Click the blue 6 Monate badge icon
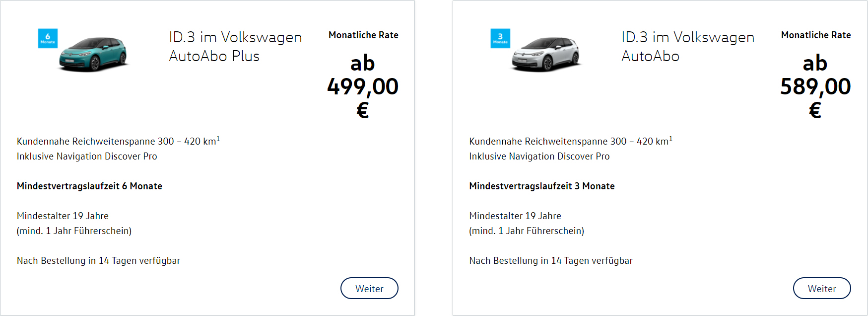The height and width of the screenshot is (316, 868). tap(48, 38)
